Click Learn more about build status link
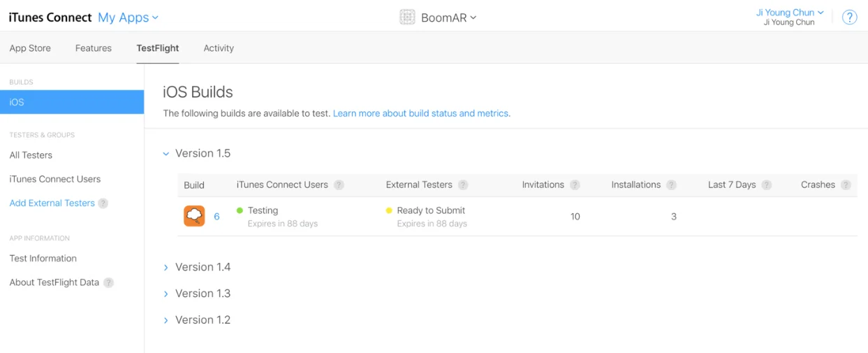The image size is (868, 353). pos(420,113)
